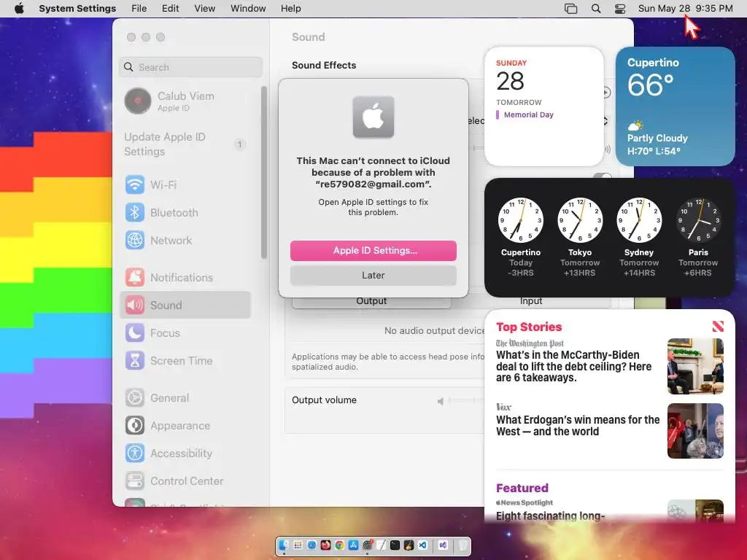Open Erdogan's win Vox story

pyautogui.click(x=578, y=426)
